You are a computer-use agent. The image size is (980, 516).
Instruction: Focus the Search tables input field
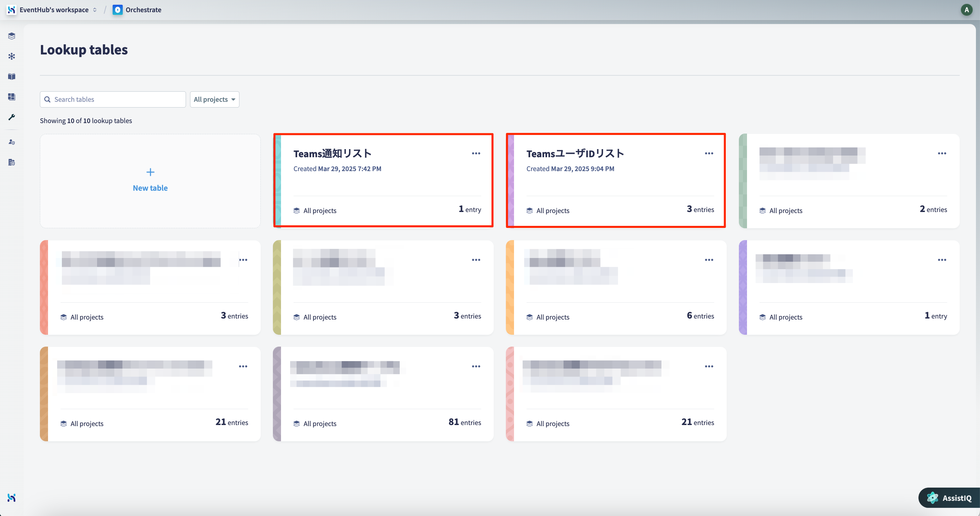click(113, 99)
